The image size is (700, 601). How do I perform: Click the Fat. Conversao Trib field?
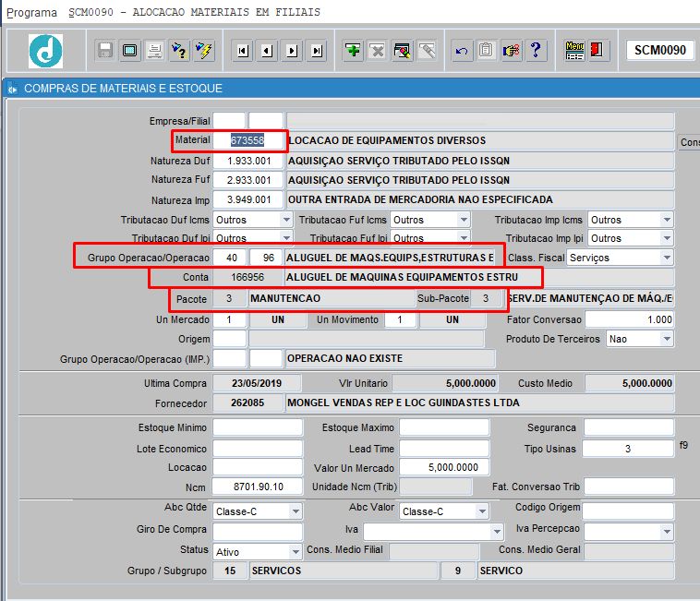pos(629,487)
